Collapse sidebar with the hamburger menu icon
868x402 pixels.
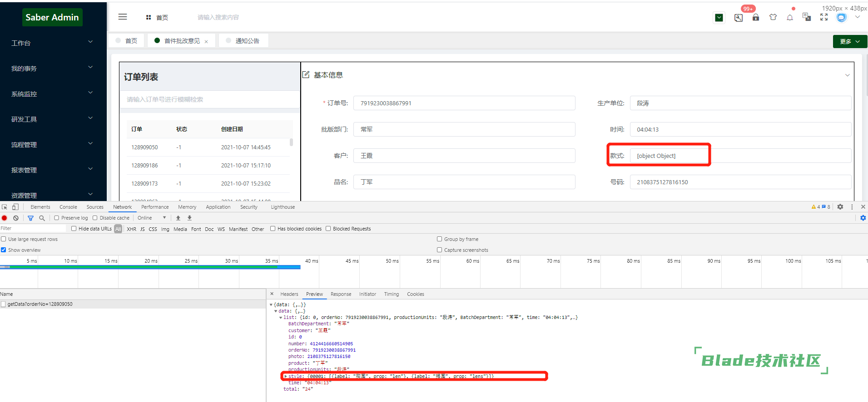coord(123,17)
